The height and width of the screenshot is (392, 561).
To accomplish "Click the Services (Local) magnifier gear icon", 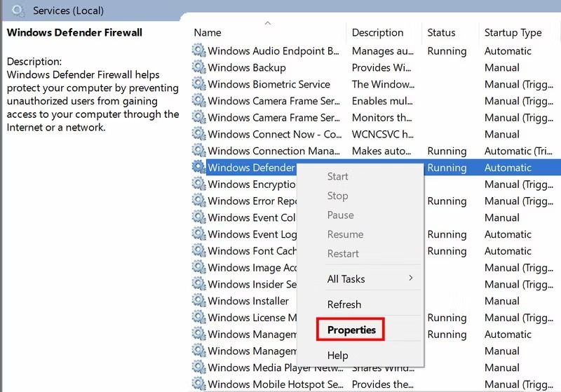I will 18,11.
